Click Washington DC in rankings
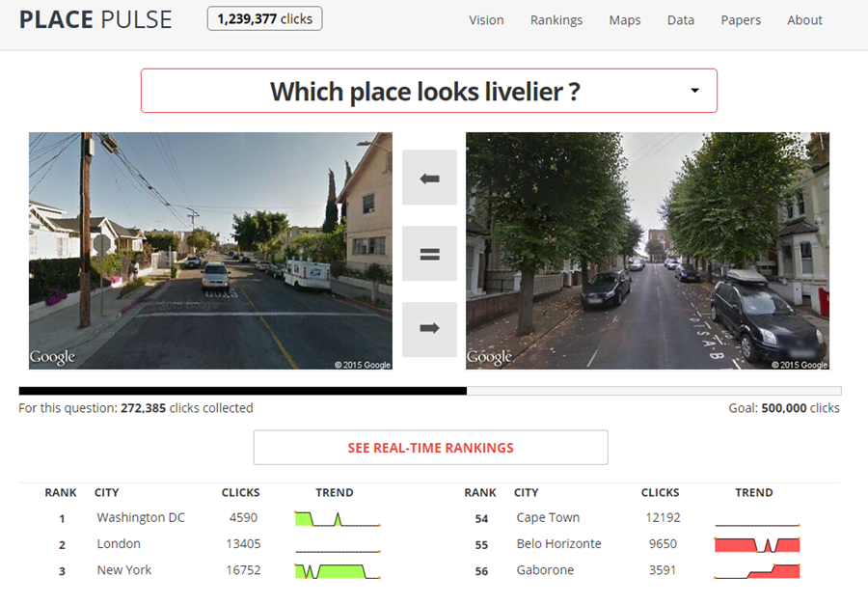Screen dimensions: 868x605 [x=141, y=517]
